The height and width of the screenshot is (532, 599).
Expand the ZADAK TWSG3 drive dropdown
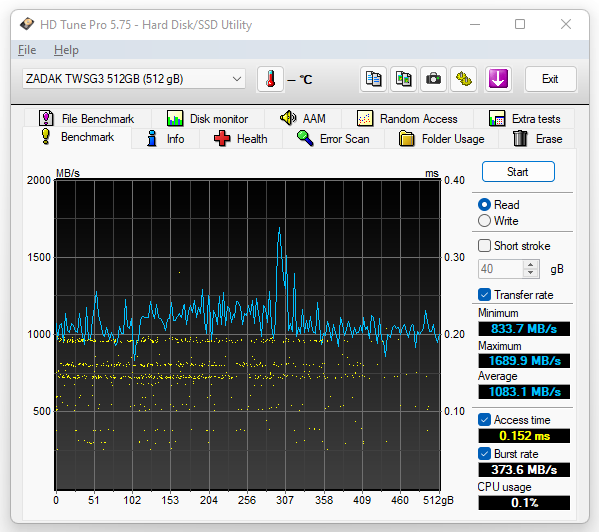[134, 79]
